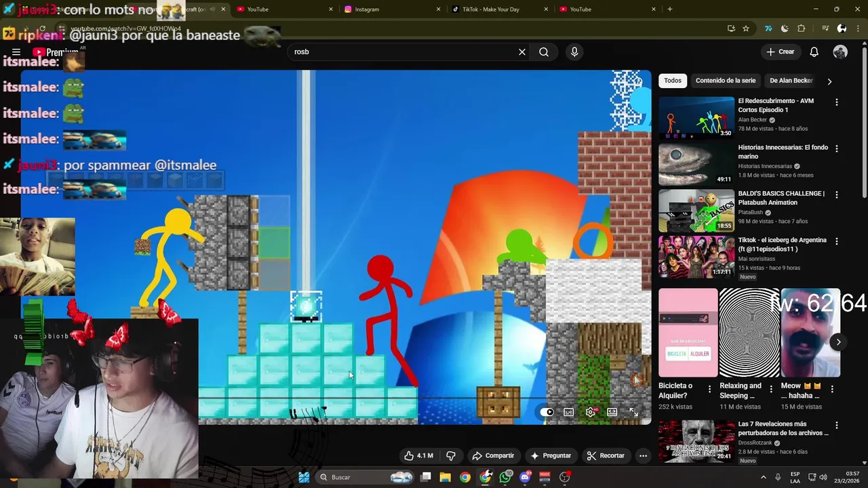The image size is (868, 488).
Task: Select the Contenido de la serie chip
Action: point(726,81)
